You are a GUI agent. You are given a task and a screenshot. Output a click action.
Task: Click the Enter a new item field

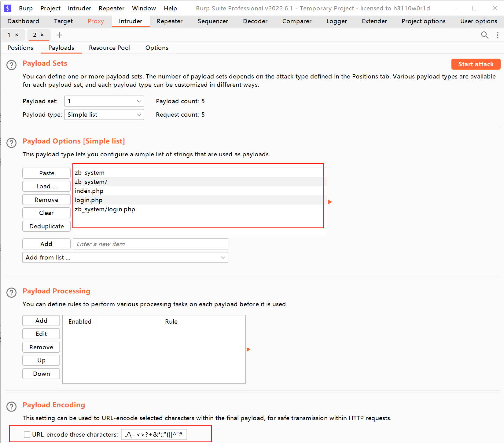tap(150, 244)
